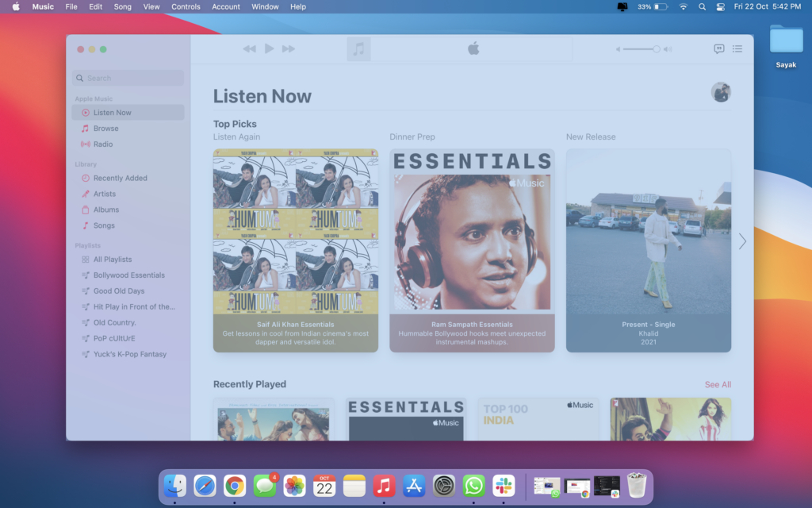This screenshot has height=508, width=812.
Task: Play the current track
Action: coord(269,48)
